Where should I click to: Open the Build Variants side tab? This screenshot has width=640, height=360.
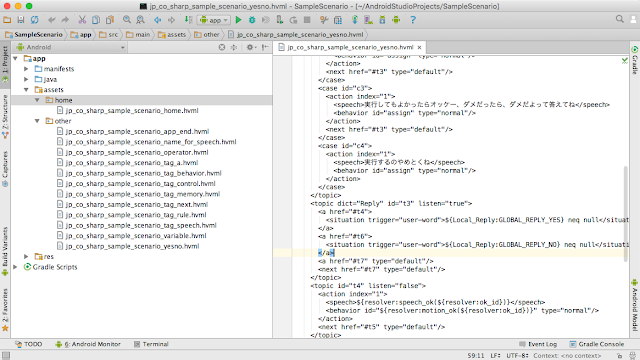coord(5,251)
